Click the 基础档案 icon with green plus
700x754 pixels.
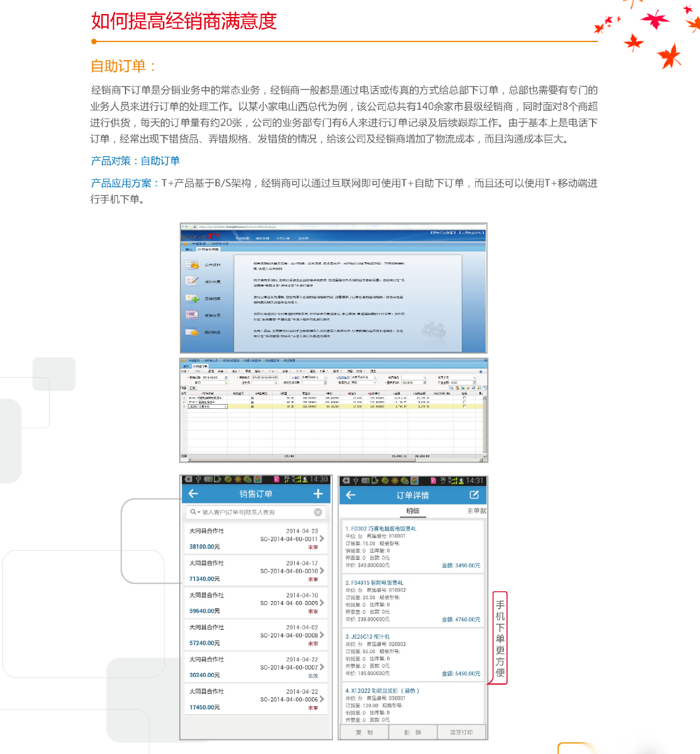coord(192,298)
